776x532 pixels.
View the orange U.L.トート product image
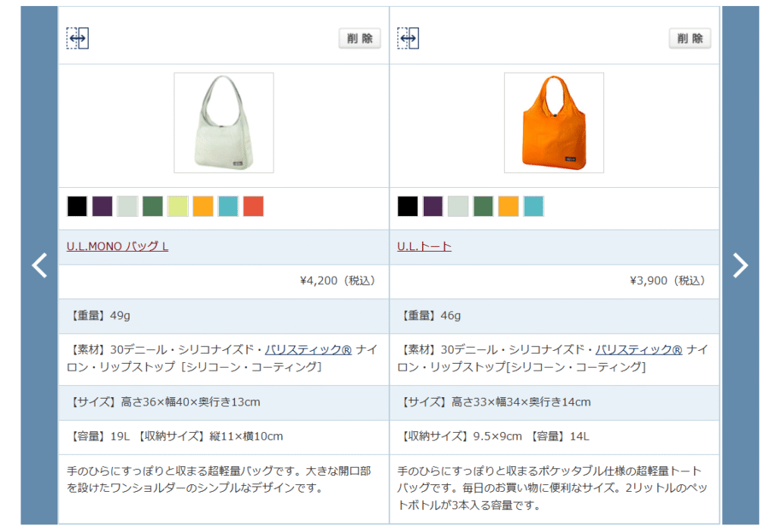554,123
